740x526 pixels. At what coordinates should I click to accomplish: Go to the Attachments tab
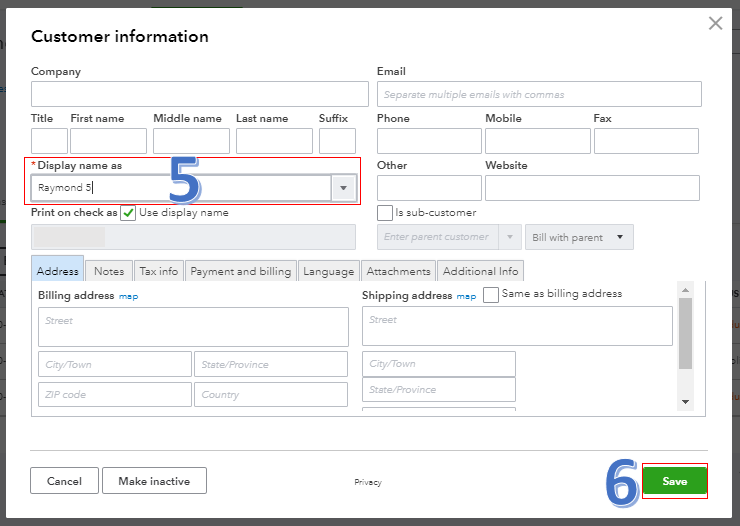point(398,271)
